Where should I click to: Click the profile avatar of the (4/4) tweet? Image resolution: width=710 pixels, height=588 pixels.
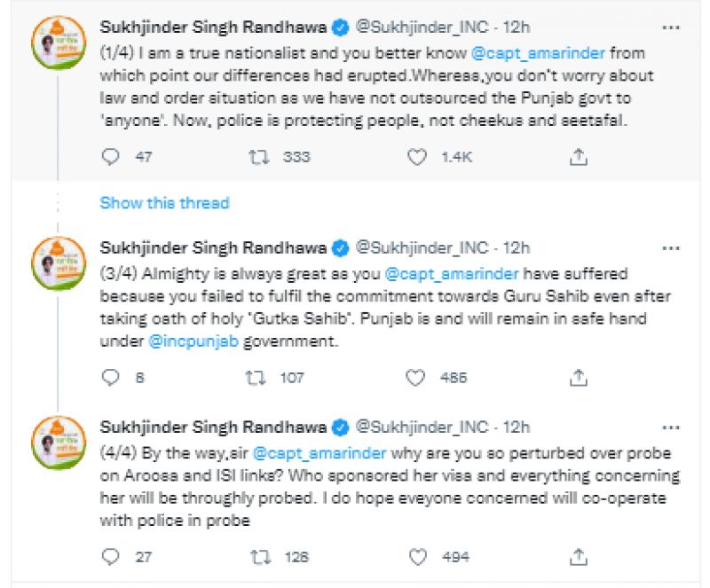(x=58, y=440)
